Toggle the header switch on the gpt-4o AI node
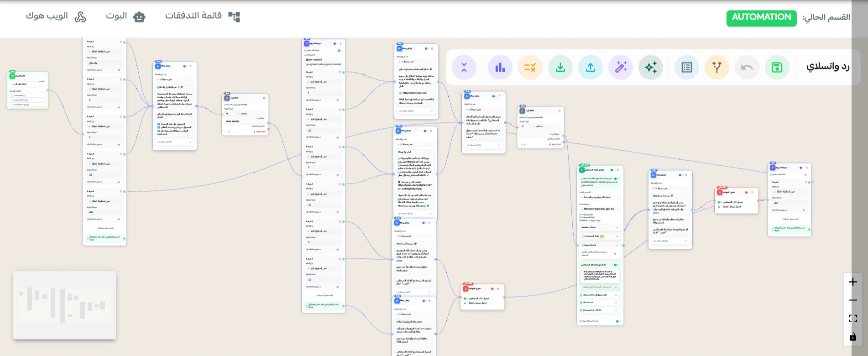The width and height of the screenshot is (868, 356). click(612, 170)
